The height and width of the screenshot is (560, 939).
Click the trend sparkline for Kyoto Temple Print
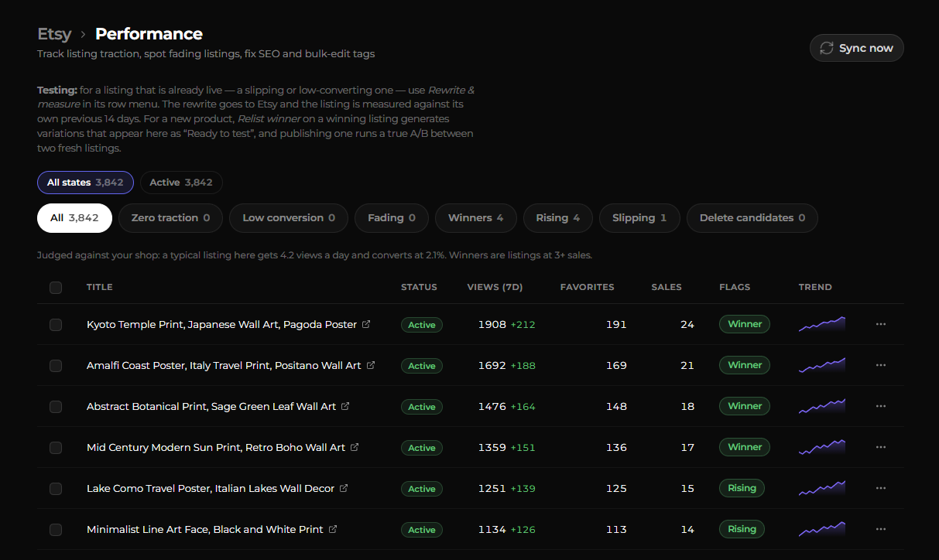822,324
